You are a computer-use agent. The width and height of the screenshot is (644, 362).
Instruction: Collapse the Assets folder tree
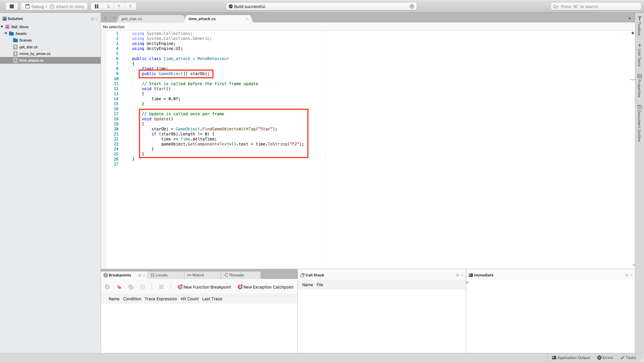(x=6, y=34)
